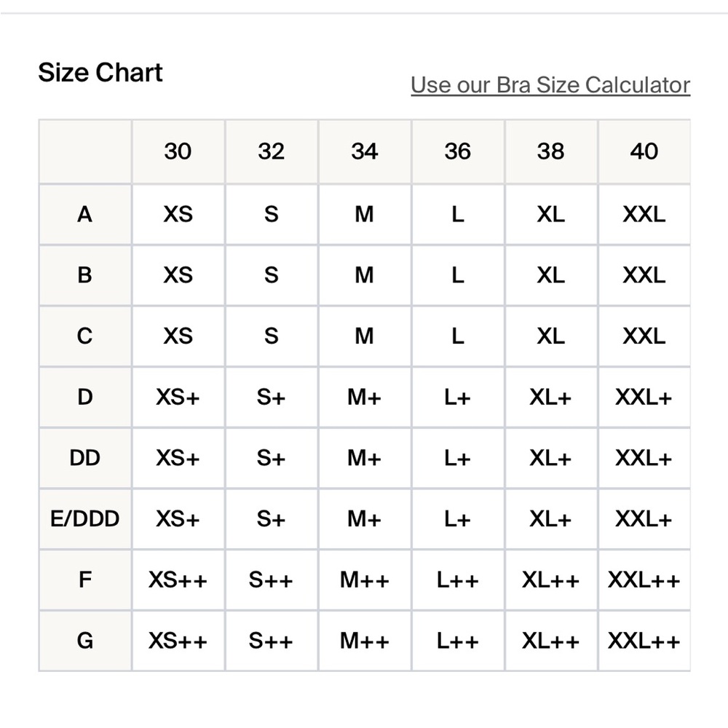This screenshot has width=728, height=728.
Task: Select the band size 32 column header
Action: (x=272, y=151)
